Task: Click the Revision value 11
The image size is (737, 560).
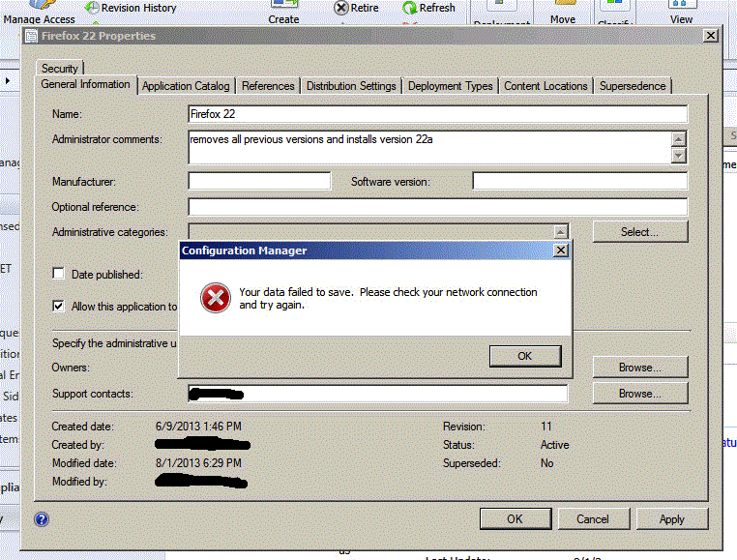Action: pos(546,427)
